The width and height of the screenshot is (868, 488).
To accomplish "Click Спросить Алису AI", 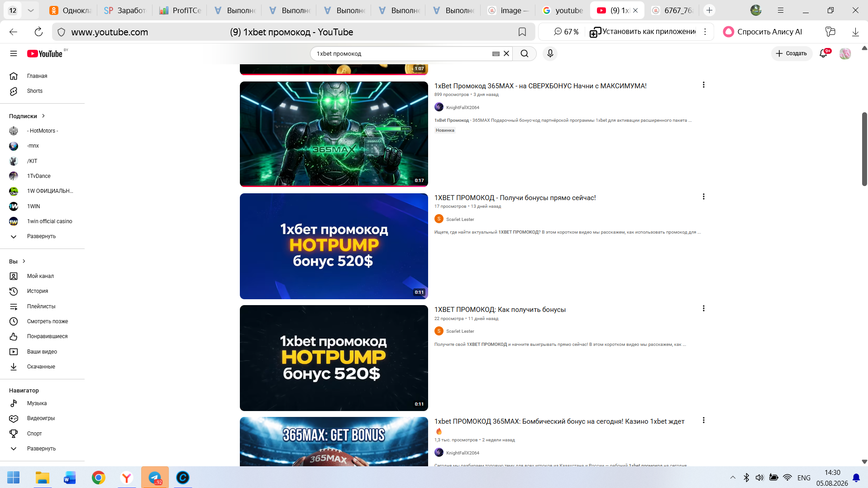I will (763, 32).
